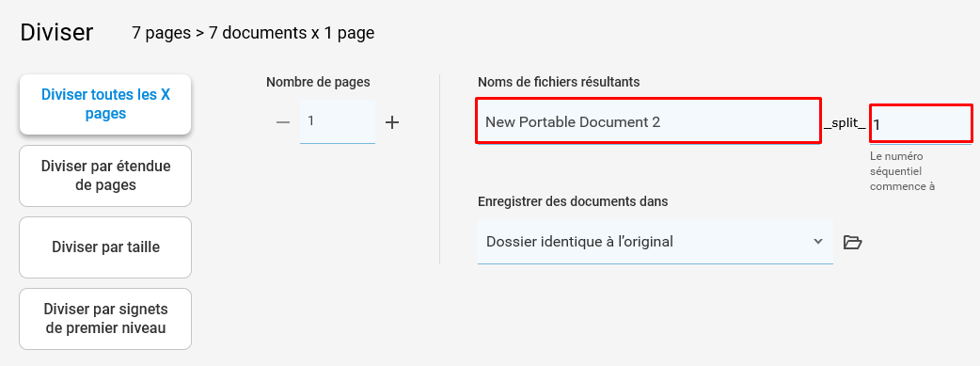Open the 'Dossier identique à l'original' dropdown
This screenshot has width=980, height=366.
point(655,242)
